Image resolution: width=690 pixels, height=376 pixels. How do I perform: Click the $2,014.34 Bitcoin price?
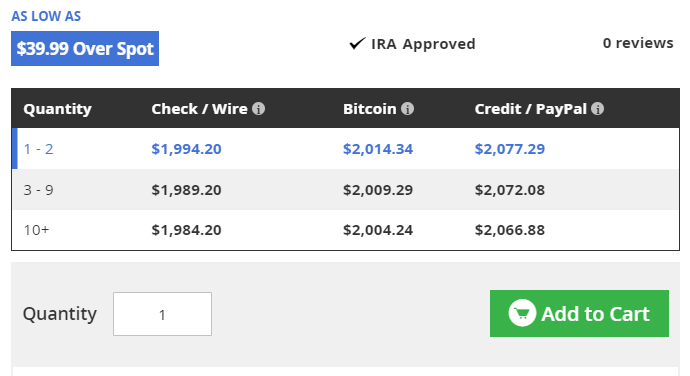[x=378, y=149]
